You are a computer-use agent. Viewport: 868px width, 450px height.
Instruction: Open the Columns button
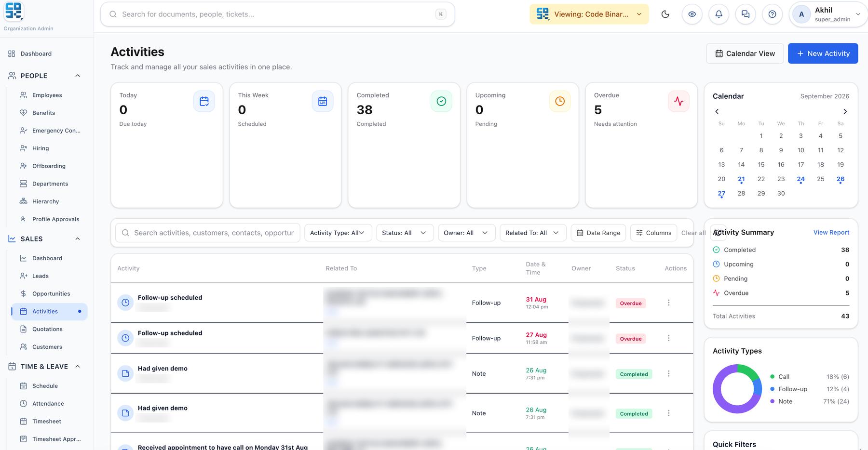click(653, 233)
